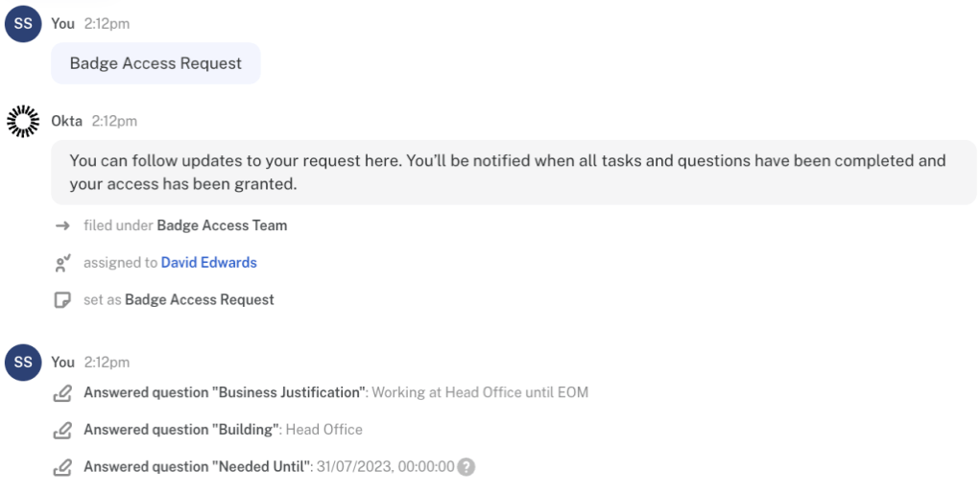Click the 2:12pm timestamp beside Okta
Screen dimensions: 980x494
114,122
